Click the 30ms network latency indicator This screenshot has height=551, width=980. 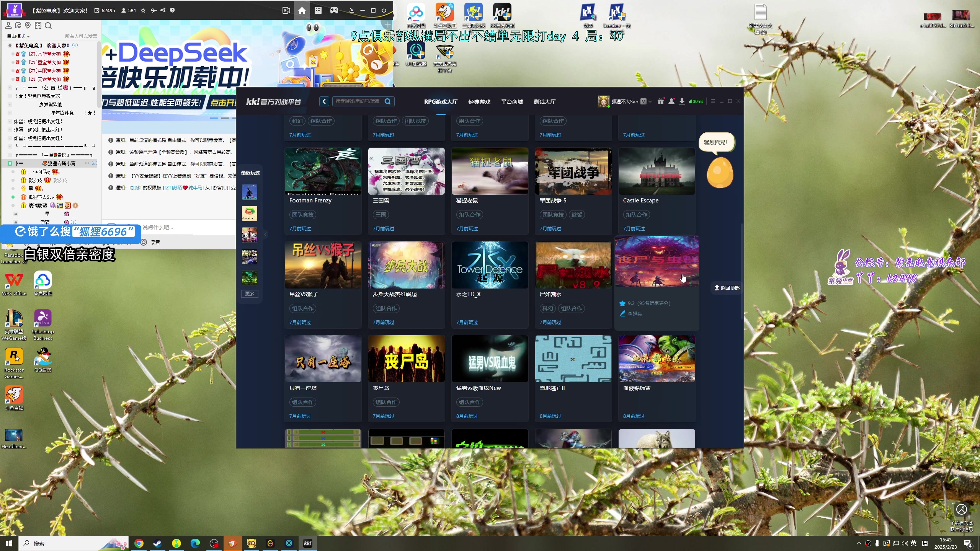(696, 101)
